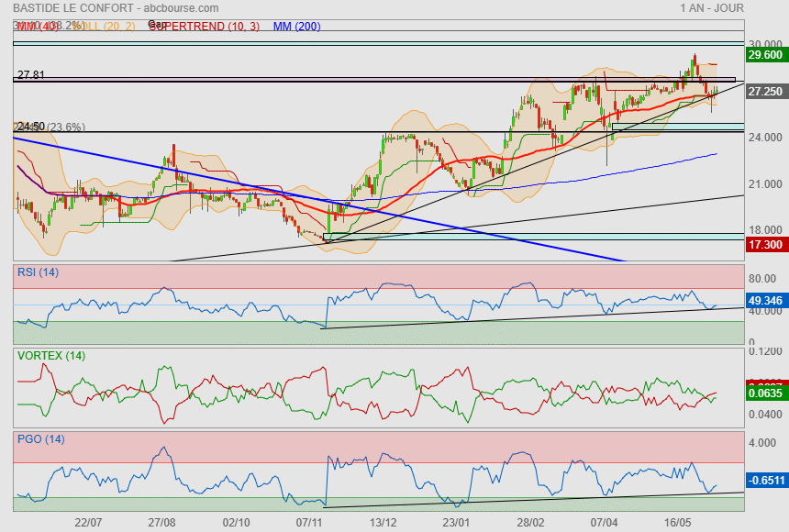Click the 23/01 date label
Image resolution: width=789 pixels, height=532 pixels.
click(x=456, y=523)
